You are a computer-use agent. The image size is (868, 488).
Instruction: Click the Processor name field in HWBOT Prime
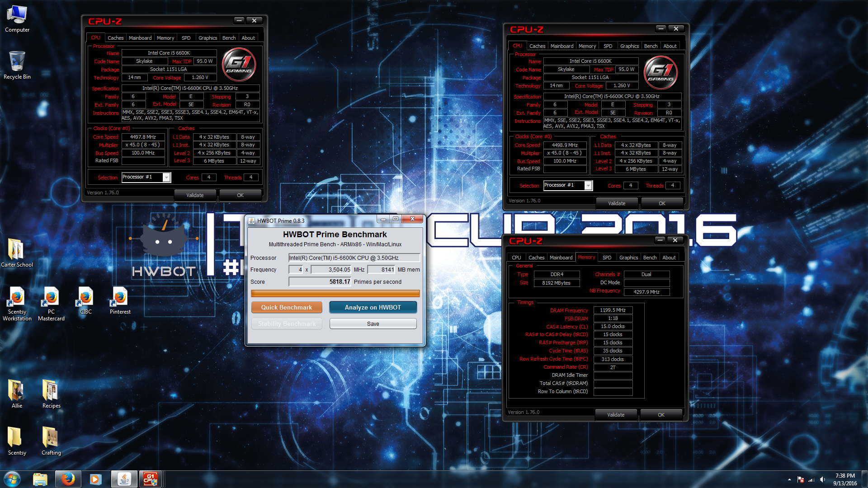point(354,258)
